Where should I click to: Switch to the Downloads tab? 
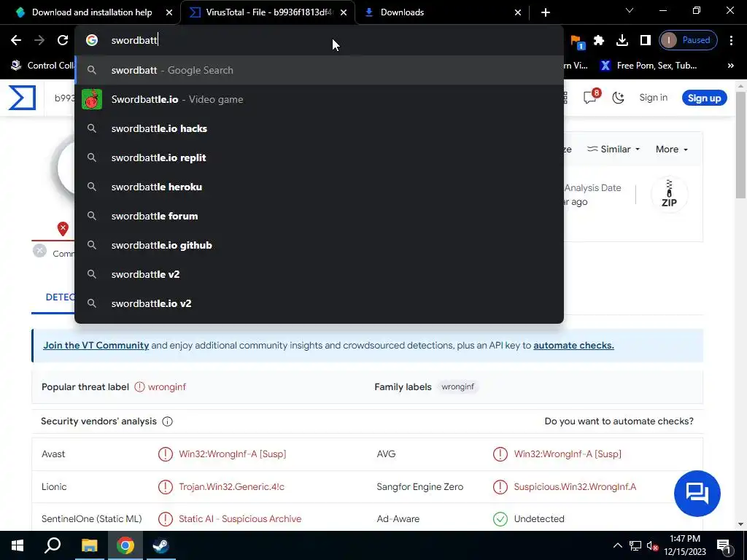[442, 12]
